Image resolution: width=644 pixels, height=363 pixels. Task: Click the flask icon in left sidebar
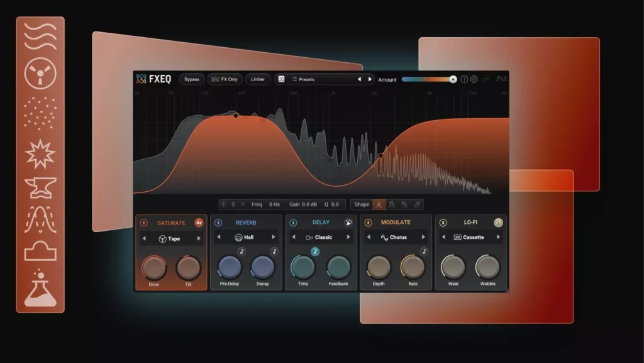pyautogui.click(x=40, y=290)
